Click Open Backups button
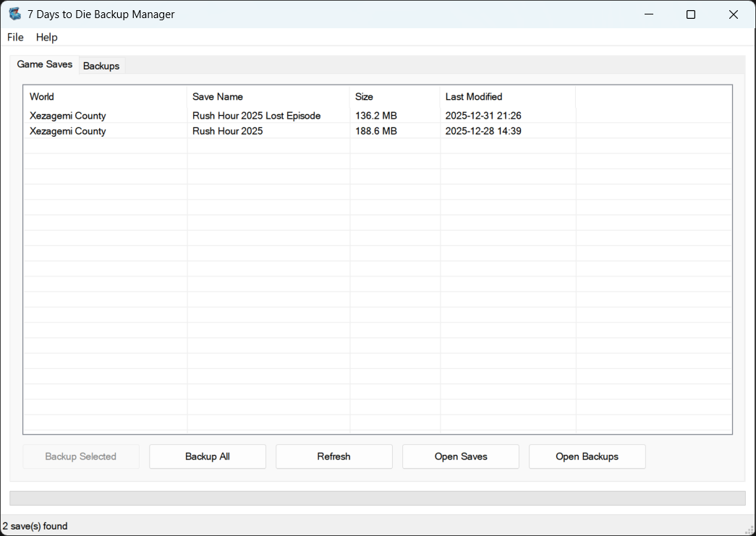Image resolution: width=756 pixels, height=536 pixels. coord(587,456)
